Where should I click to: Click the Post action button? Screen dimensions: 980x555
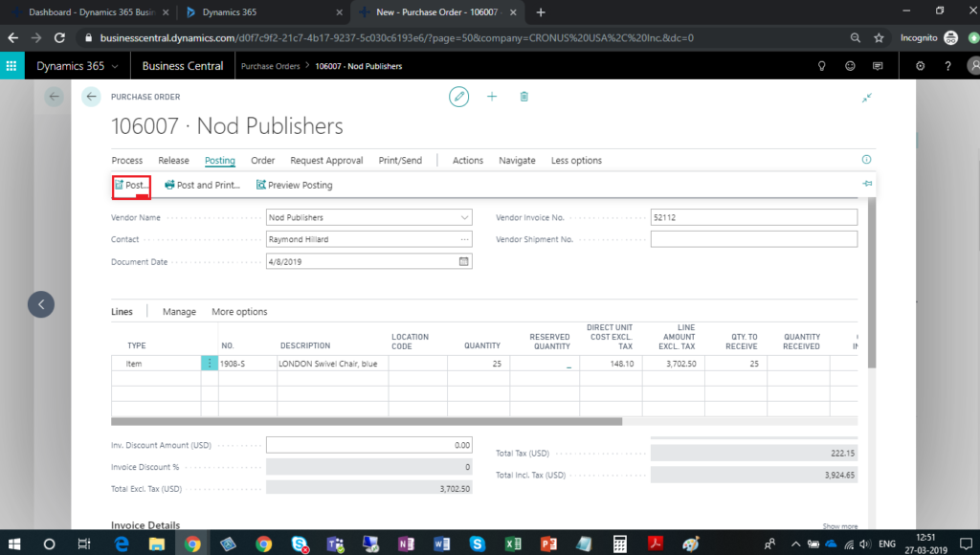131,185
